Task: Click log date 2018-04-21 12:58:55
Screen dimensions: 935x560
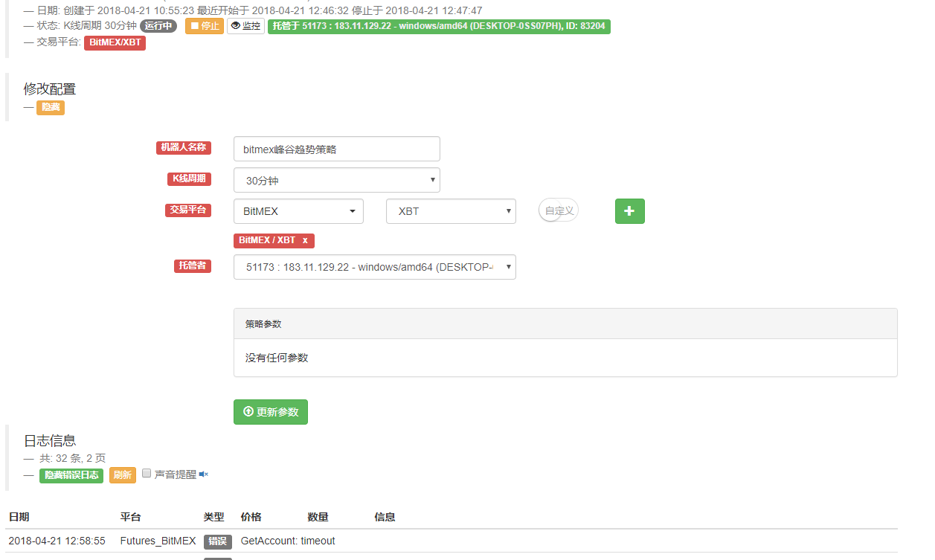Action: pyautogui.click(x=57, y=541)
